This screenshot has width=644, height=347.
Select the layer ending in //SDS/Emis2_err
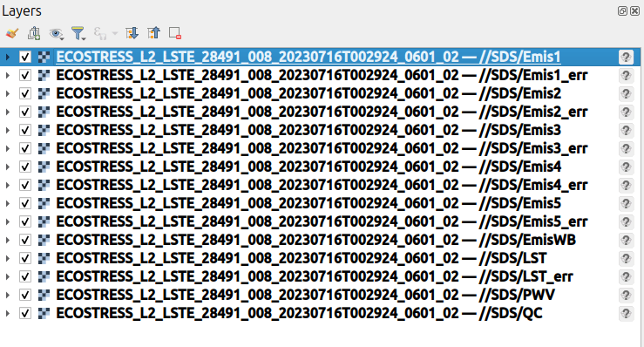322,112
